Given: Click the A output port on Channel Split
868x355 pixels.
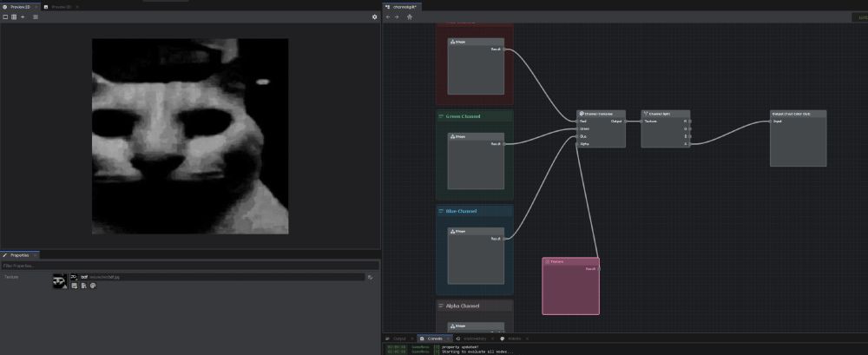Looking at the screenshot, I should [690, 144].
